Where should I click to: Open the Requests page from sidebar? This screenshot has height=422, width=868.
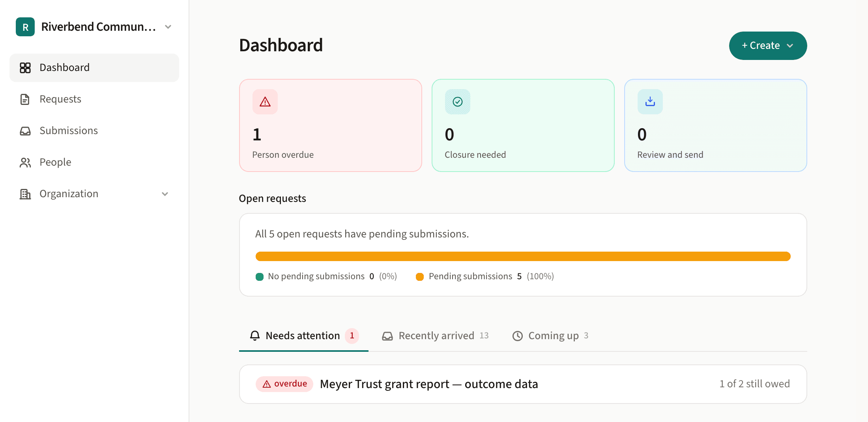pos(94,99)
